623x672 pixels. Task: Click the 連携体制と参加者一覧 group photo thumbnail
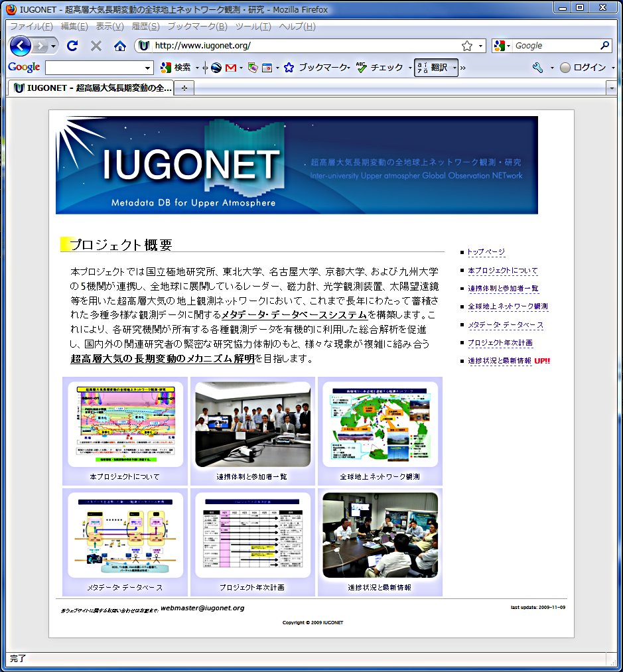coord(253,425)
